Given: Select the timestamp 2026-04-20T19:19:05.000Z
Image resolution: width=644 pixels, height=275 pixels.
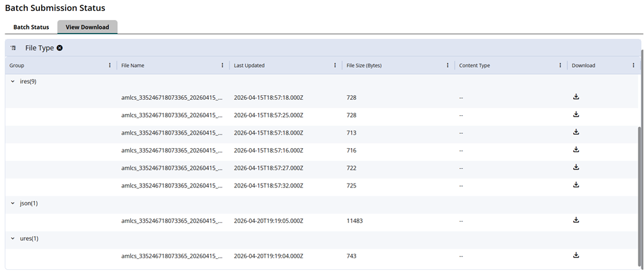Looking at the screenshot, I should tap(269, 222).
